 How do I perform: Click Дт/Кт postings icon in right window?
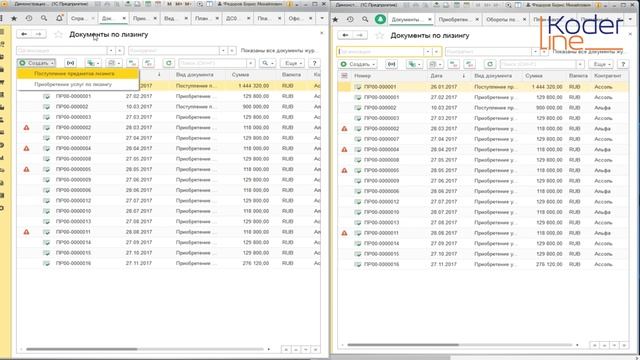tap(453, 64)
